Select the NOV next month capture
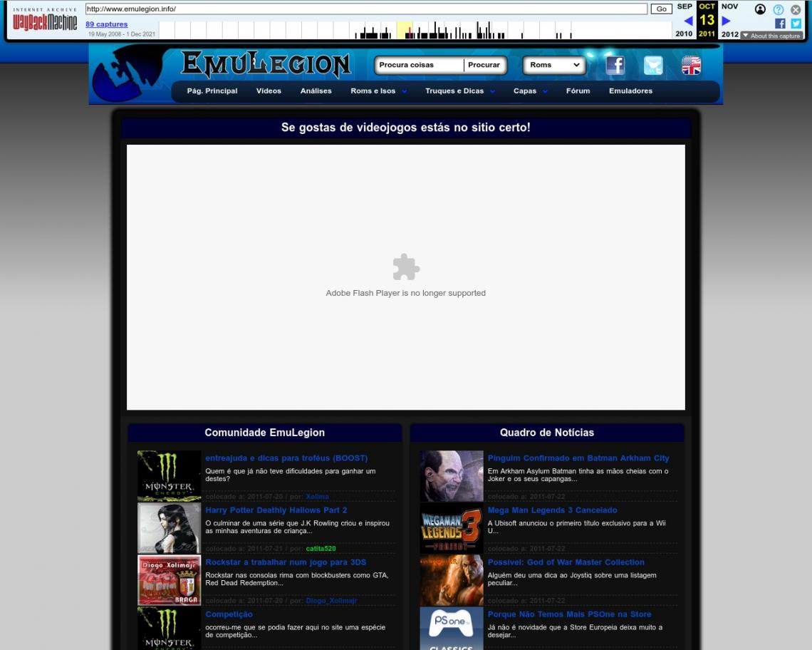Viewport: 812px width, 650px height. [729, 6]
